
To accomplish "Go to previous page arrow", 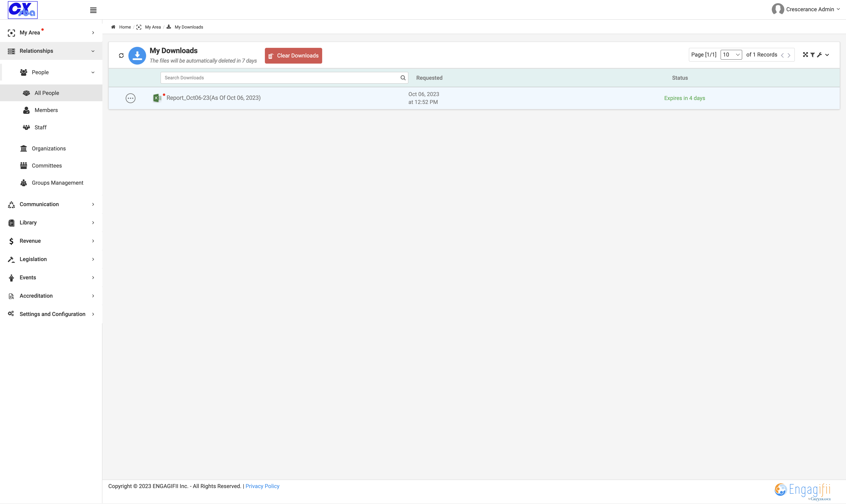I will tap(782, 55).
